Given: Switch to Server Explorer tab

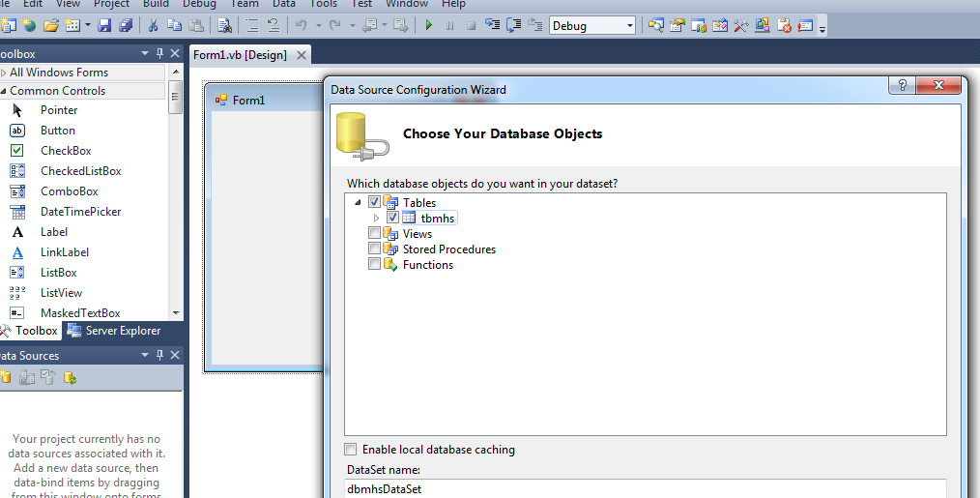Looking at the screenshot, I should pyautogui.click(x=114, y=331).
